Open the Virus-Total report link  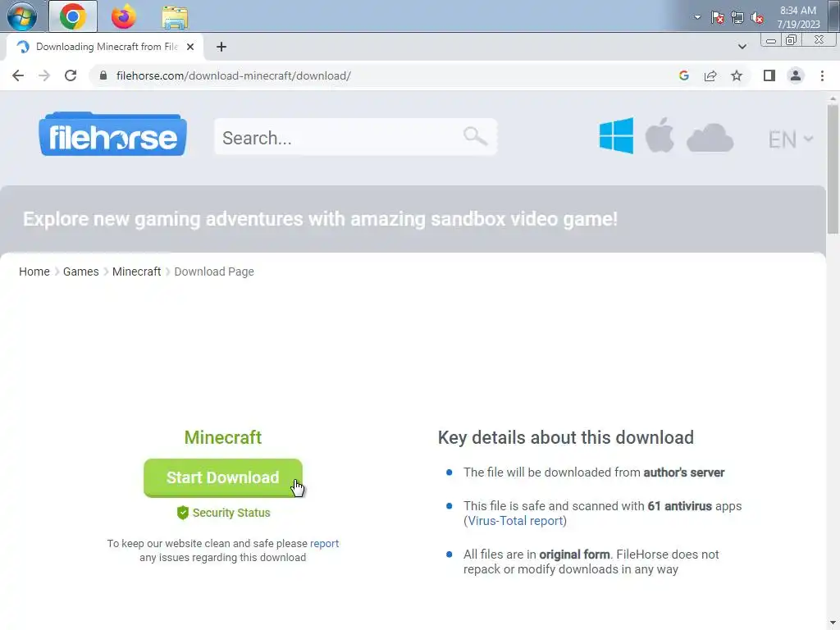(x=515, y=521)
